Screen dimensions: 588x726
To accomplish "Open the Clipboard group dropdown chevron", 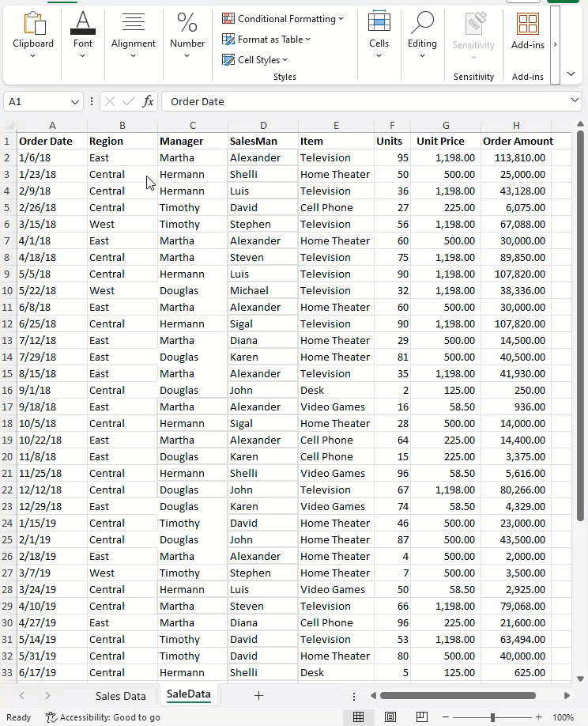I will coord(33,56).
